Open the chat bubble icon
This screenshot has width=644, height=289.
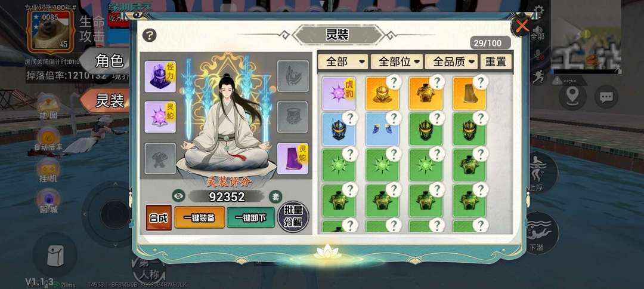tap(606, 97)
